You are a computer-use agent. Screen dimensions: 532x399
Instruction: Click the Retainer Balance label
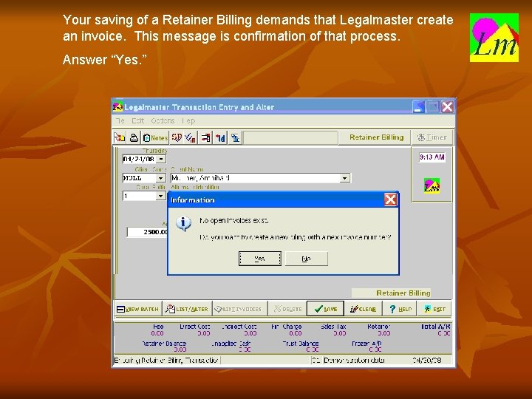(164, 344)
